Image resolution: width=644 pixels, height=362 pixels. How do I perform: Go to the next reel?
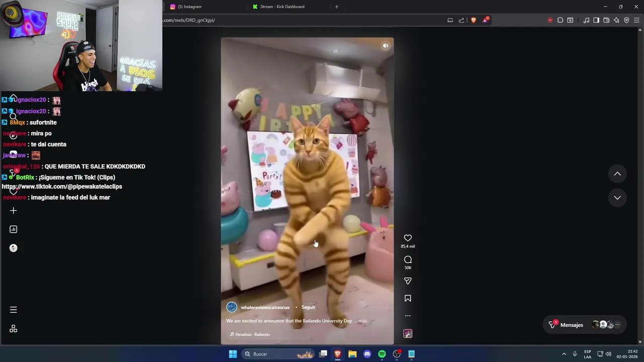(617, 198)
